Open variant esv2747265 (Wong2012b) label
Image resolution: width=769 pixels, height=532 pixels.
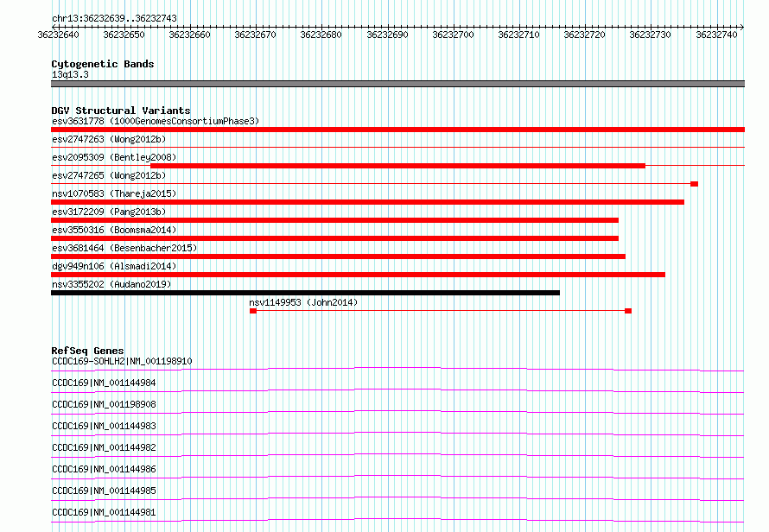click(109, 175)
